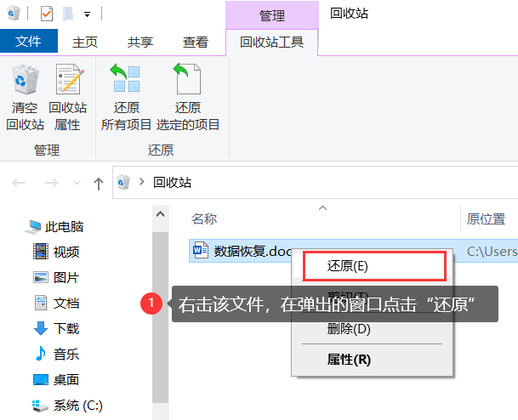Switch to the 共享 ribbon tab
518x420 pixels.
click(x=140, y=42)
